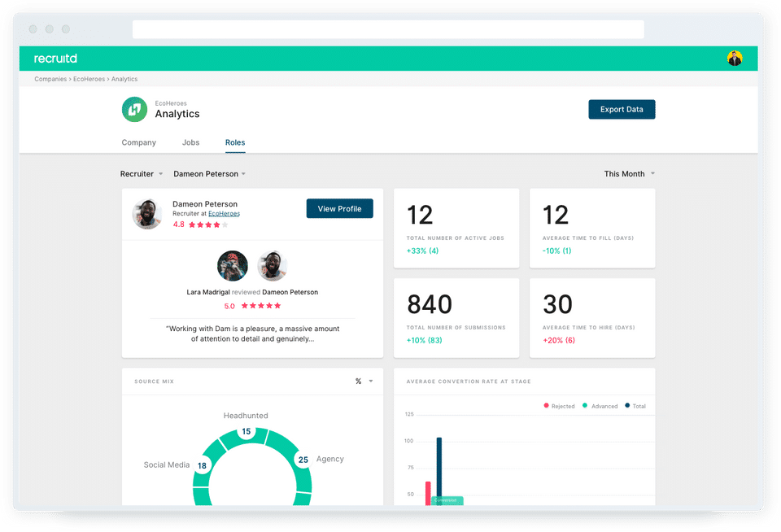The image size is (781, 532).
Task: Open the This Month period dropdown
Action: pos(630,174)
